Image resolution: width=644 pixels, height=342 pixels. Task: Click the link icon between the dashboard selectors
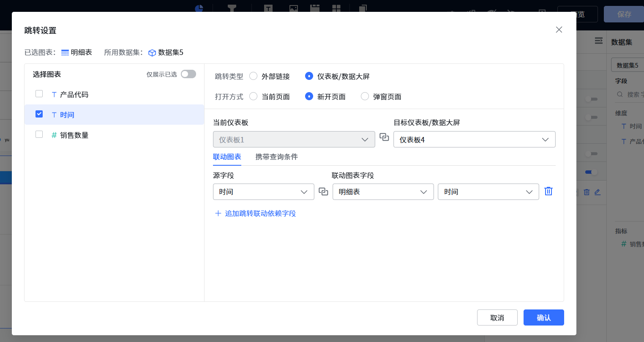(x=384, y=137)
